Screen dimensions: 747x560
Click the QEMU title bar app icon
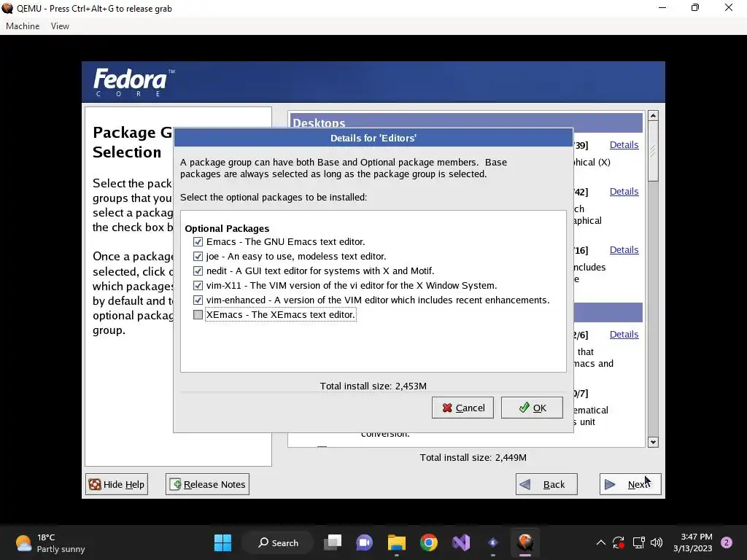point(7,9)
